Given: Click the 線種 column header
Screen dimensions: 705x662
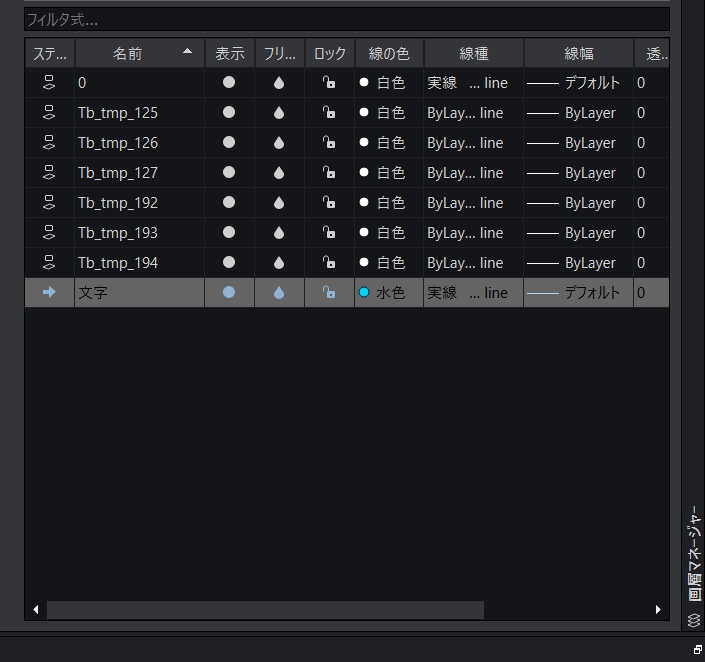Looking at the screenshot, I should (474, 54).
